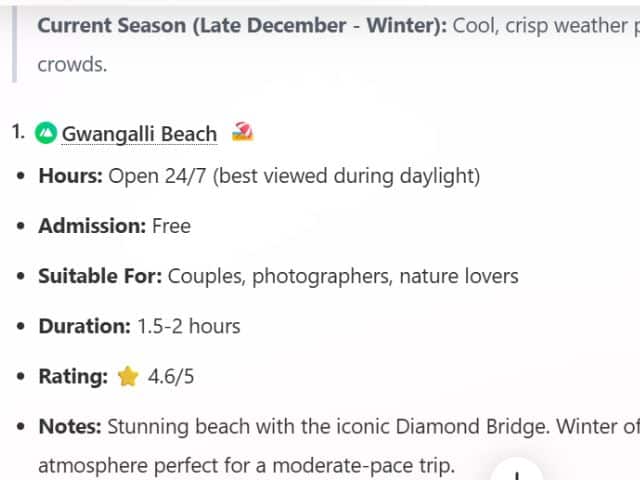Click the bold Admission label

(92, 226)
